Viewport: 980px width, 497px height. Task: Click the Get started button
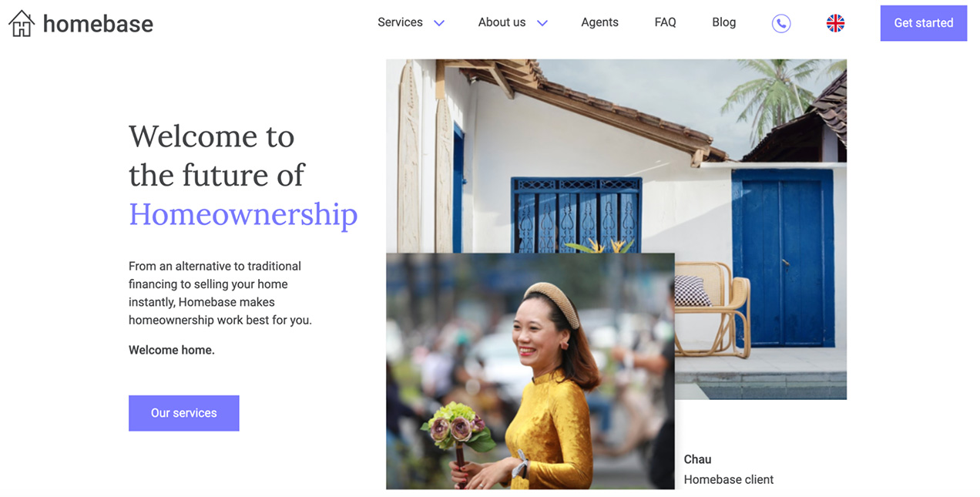924,23
